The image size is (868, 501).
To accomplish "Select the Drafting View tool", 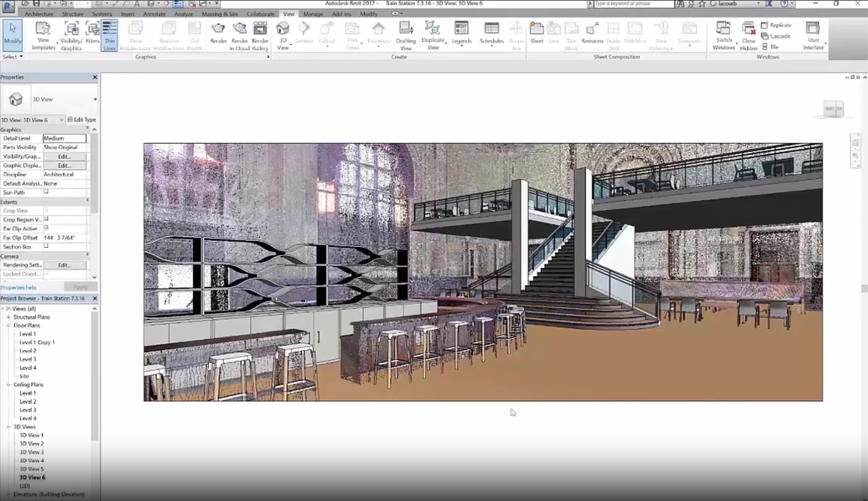I will pos(405,34).
